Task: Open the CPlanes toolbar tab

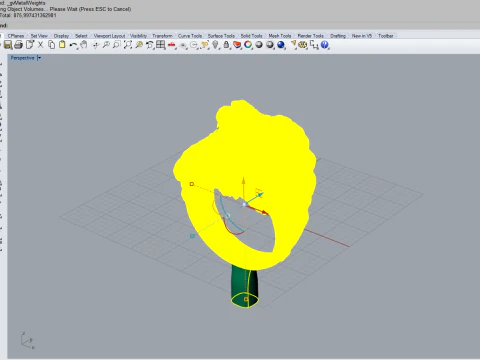Action: click(16, 36)
